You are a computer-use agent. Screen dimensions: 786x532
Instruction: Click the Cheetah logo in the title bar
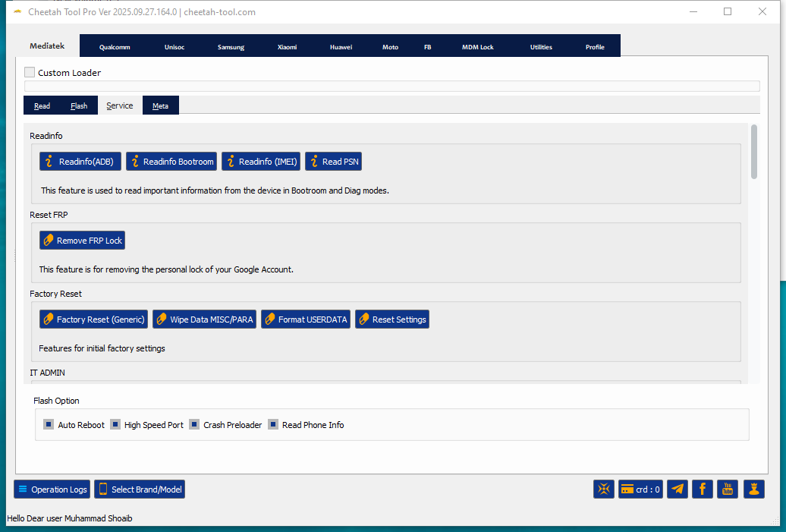coord(17,11)
